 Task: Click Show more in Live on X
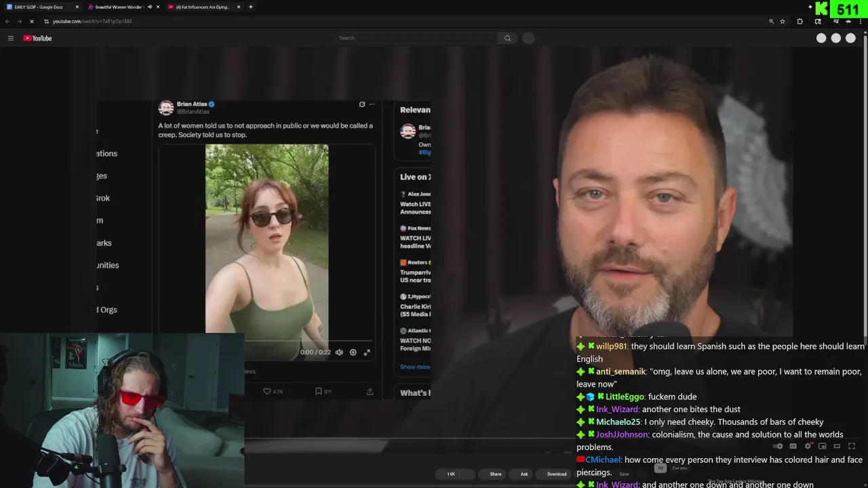click(x=415, y=367)
